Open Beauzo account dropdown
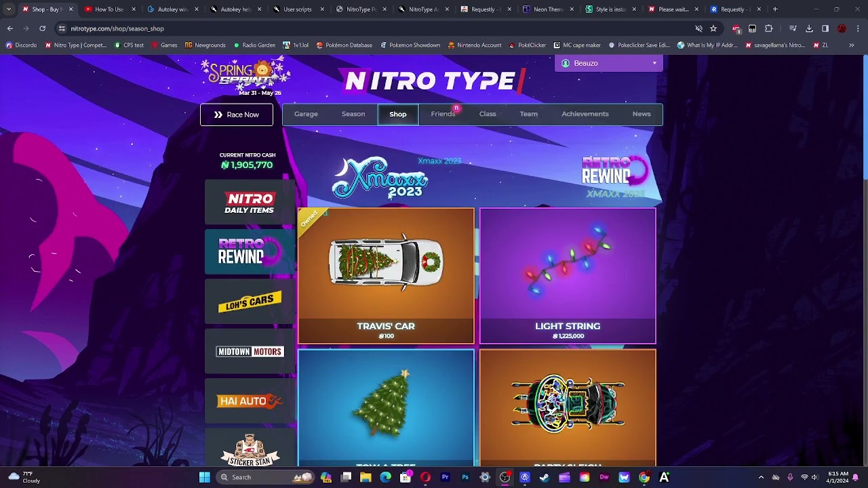Screen dimensions: 868x488 (x=609, y=63)
